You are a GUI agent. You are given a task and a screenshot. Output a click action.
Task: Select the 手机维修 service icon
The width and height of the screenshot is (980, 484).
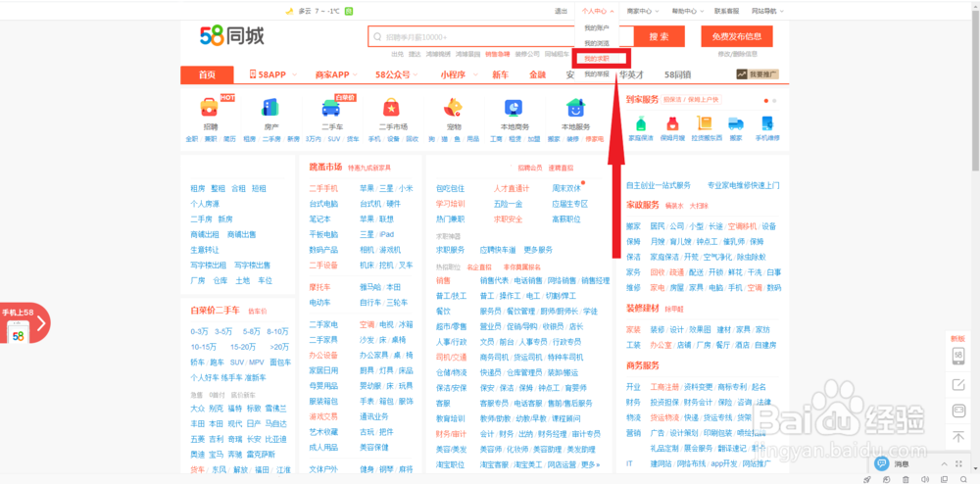[x=767, y=123]
